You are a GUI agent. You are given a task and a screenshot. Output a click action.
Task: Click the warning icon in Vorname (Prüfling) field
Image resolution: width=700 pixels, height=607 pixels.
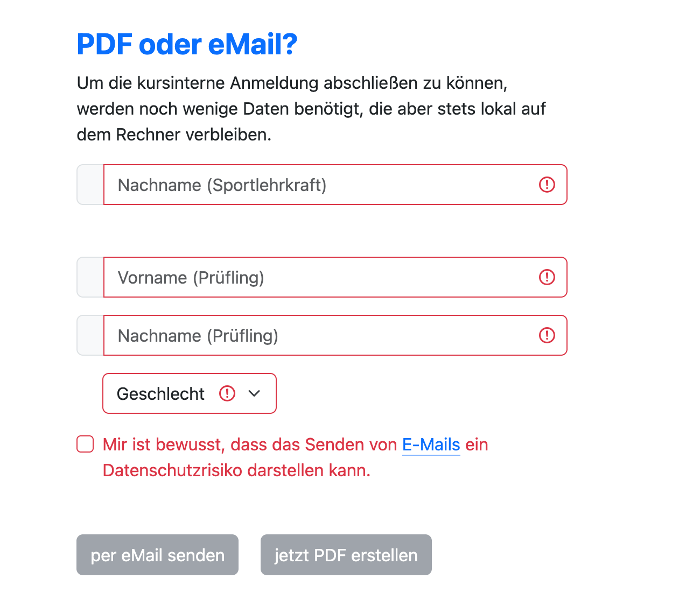click(547, 277)
